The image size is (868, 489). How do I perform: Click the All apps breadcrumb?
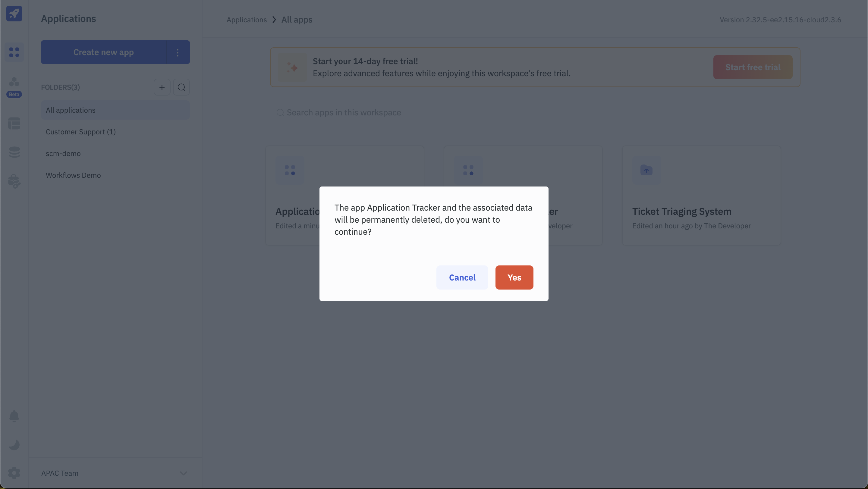click(x=297, y=20)
